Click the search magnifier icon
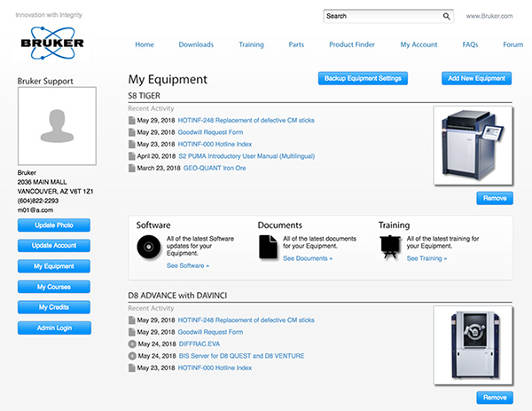This screenshot has height=411, width=532. (x=447, y=16)
